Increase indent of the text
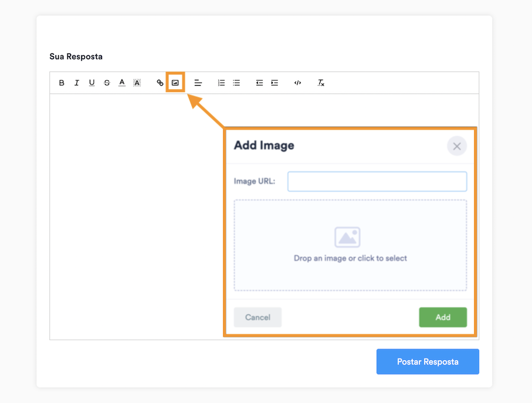This screenshot has width=532, height=403. click(x=275, y=83)
